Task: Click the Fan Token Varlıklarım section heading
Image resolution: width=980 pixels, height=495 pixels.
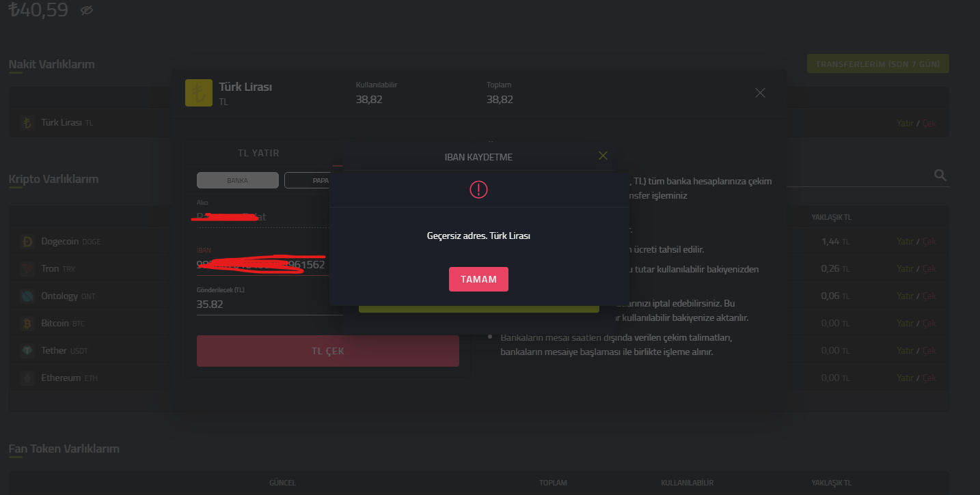Action: tap(64, 449)
